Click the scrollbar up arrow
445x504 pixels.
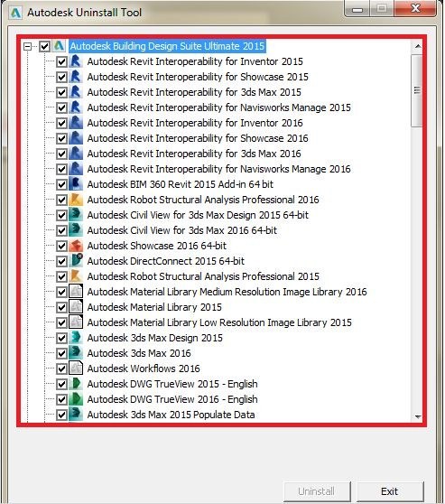tap(417, 47)
